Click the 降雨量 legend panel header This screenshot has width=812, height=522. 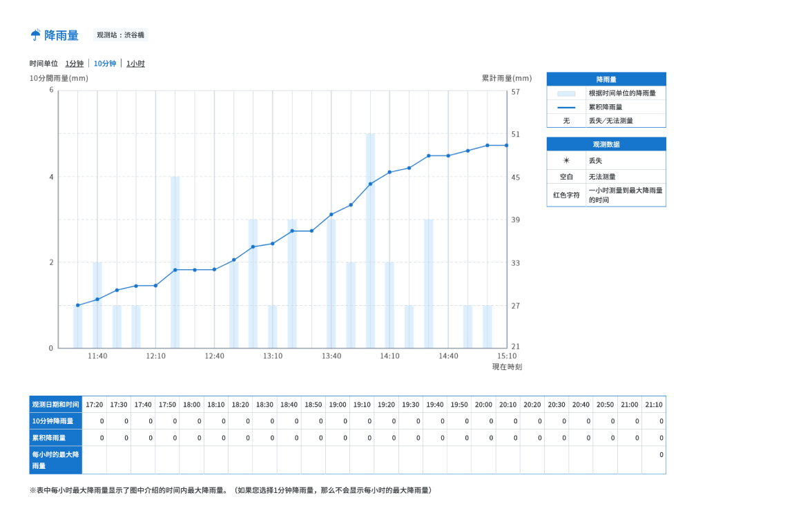(x=606, y=79)
